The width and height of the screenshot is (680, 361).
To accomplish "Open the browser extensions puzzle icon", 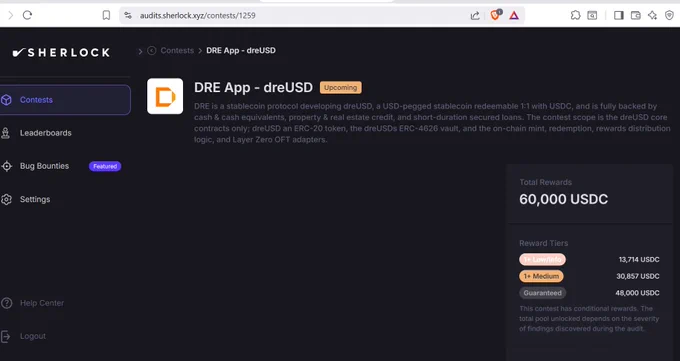I will (575, 15).
